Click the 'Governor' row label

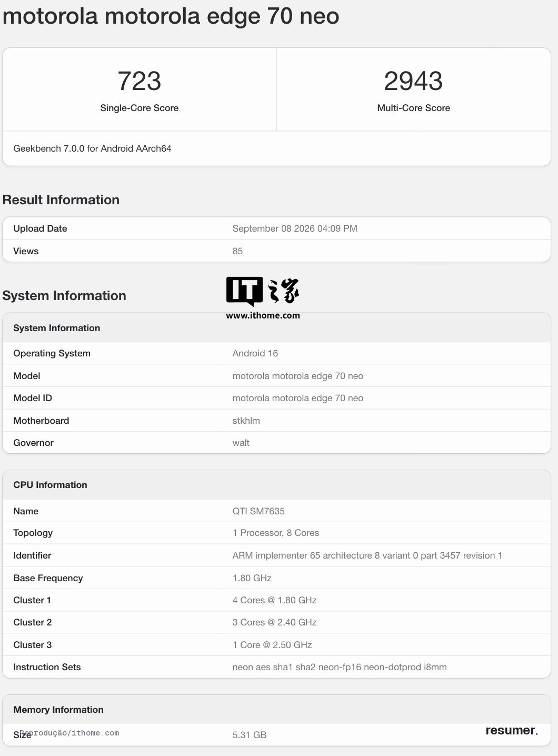tap(33, 443)
